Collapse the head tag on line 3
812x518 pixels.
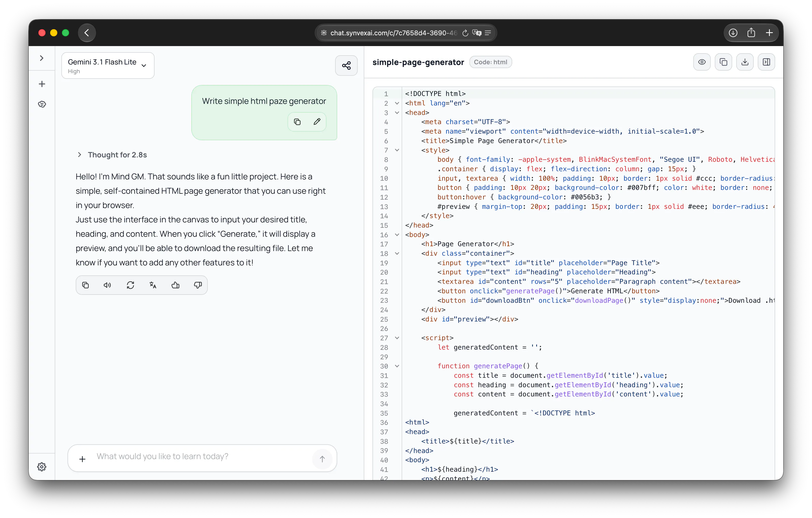397,113
